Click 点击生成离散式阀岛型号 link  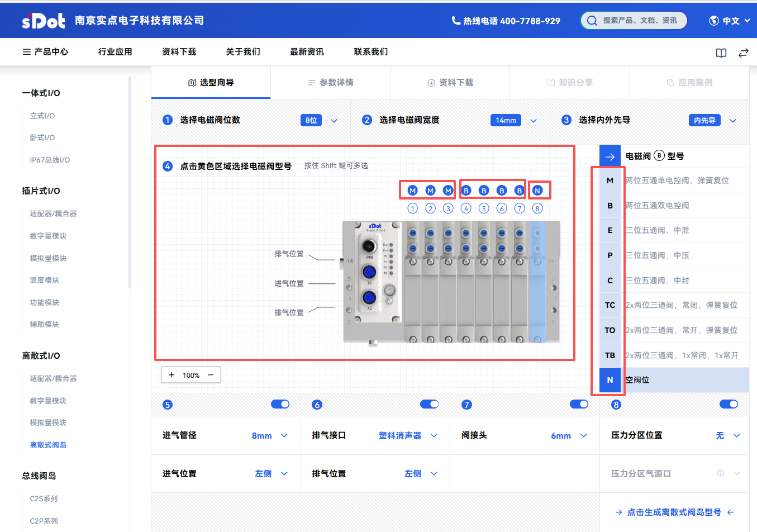(x=674, y=512)
